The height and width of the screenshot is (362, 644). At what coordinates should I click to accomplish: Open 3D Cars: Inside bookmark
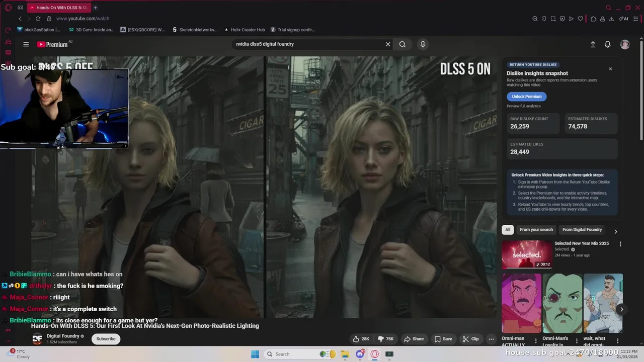(92, 30)
